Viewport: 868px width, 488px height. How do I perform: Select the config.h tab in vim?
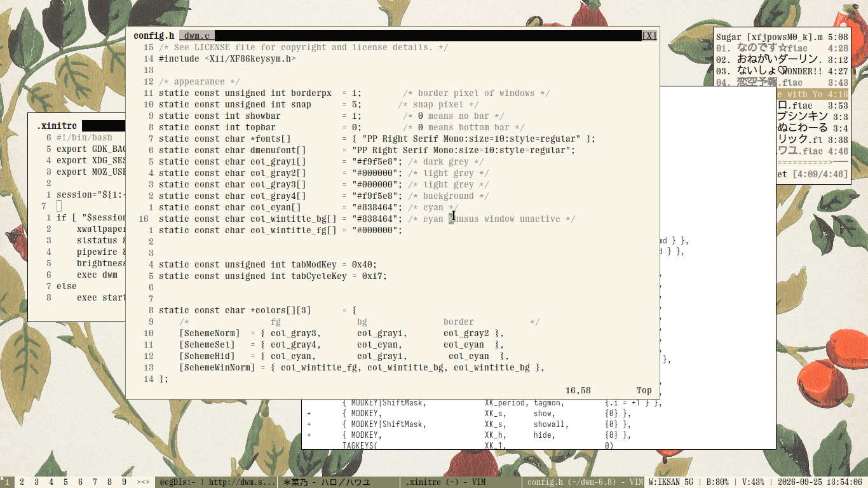(154, 36)
